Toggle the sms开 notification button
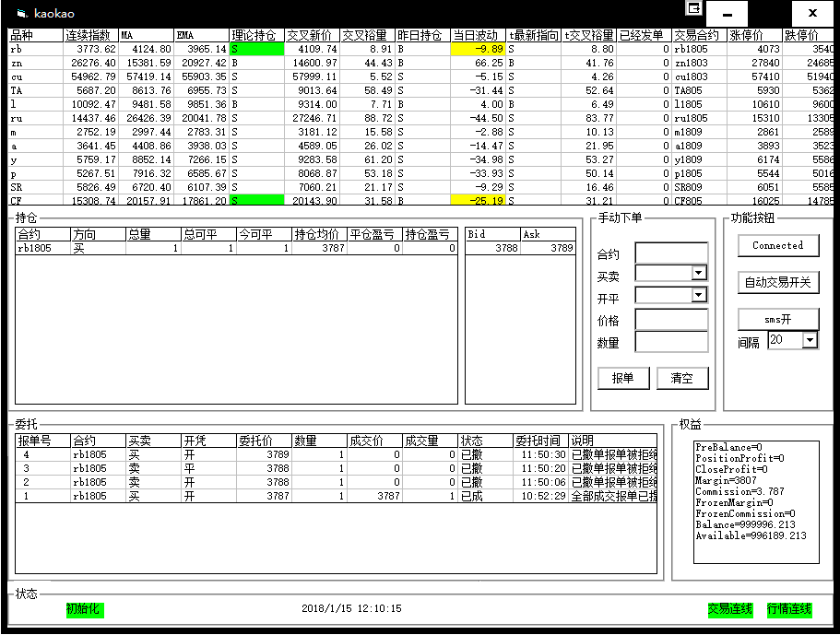This screenshot has width=840, height=635. tap(777, 319)
